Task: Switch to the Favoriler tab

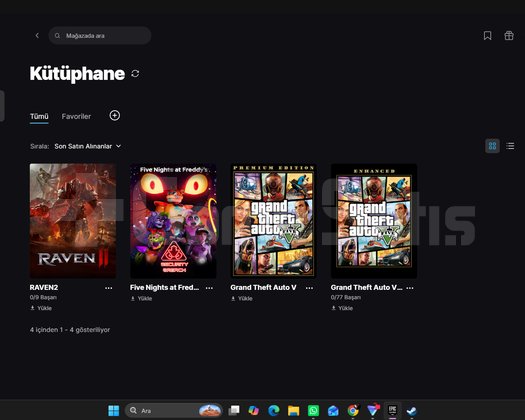Action: click(76, 116)
